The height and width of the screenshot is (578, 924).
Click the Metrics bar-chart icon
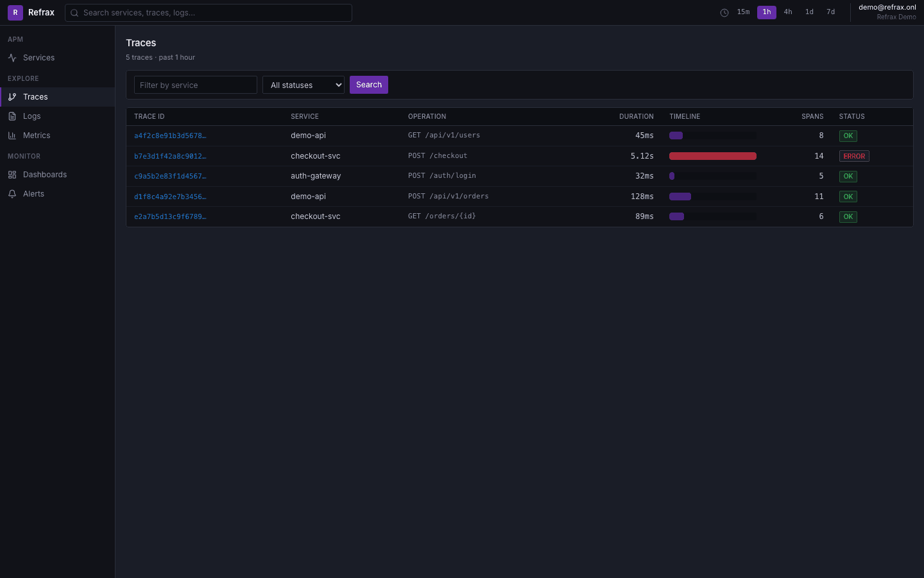[x=12, y=136]
